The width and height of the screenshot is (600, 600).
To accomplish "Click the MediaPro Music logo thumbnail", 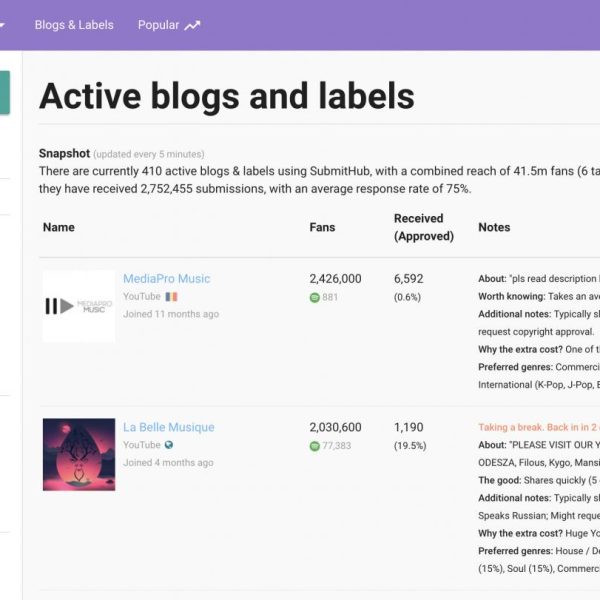I will coord(79,306).
